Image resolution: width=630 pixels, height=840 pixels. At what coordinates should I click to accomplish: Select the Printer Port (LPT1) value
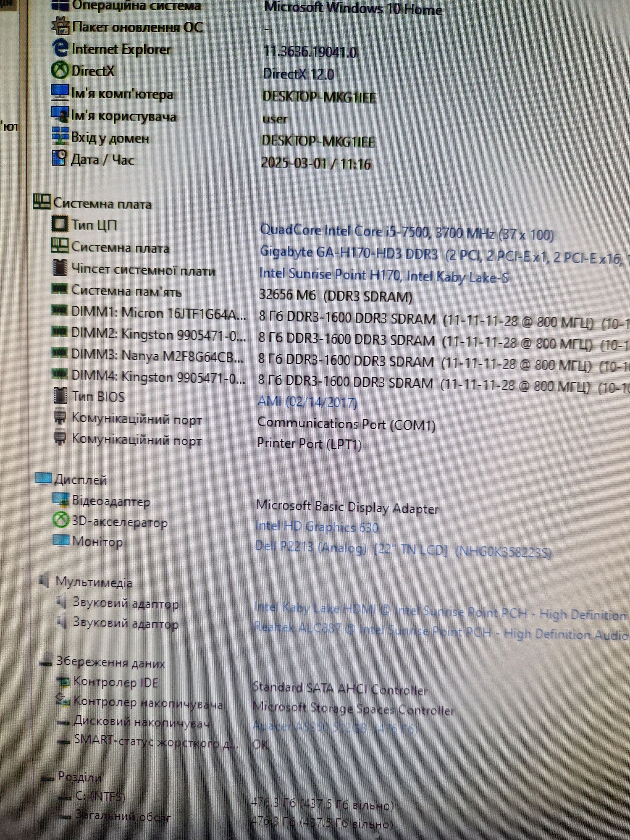(x=309, y=444)
